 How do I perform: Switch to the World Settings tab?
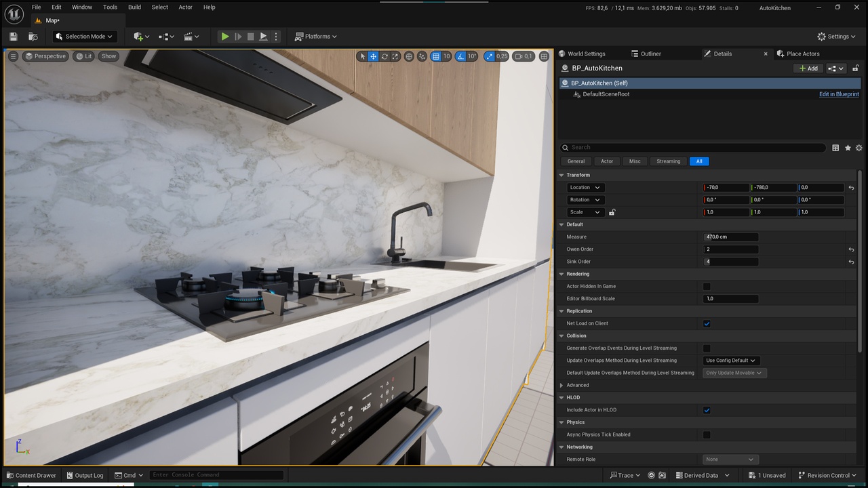pyautogui.click(x=586, y=54)
